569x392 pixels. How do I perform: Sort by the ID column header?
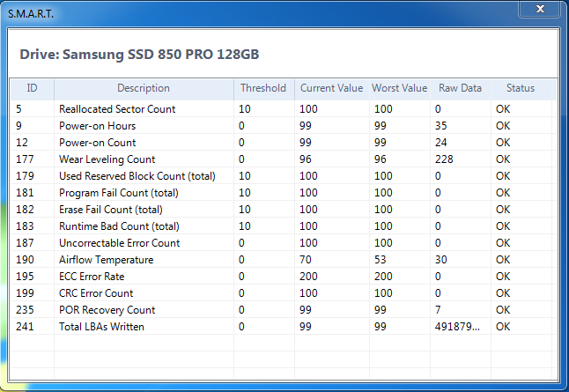pyautogui.click(x=33, y=88)
